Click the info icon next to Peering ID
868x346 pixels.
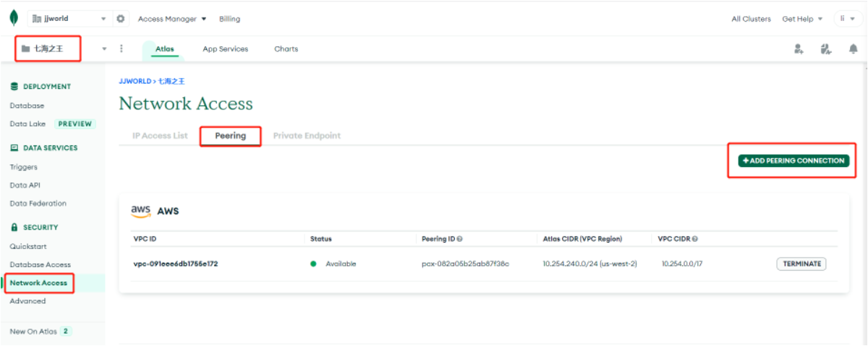[x=460, y=239]
